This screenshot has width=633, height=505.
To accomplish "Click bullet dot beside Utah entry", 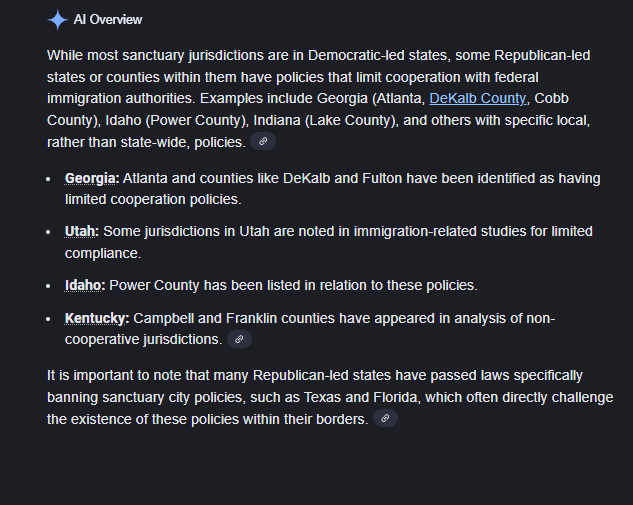I will click(51, 232).
